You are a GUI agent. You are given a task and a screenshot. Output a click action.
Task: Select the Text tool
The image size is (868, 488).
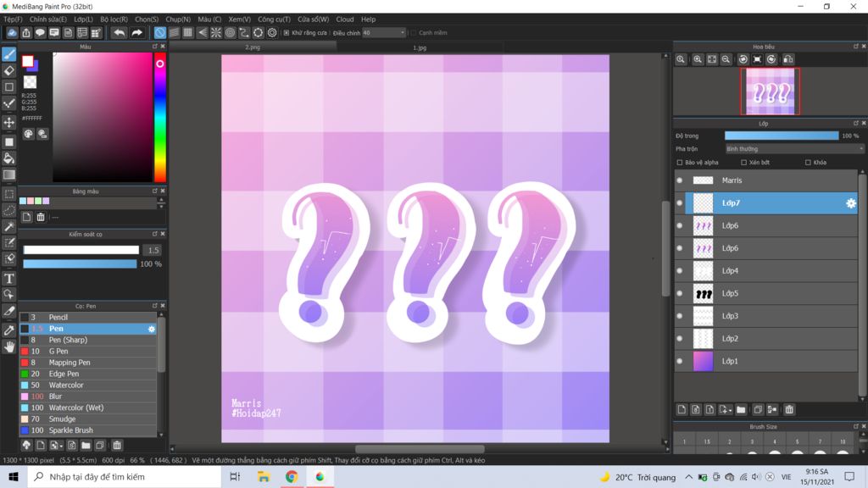pos(8,278)
